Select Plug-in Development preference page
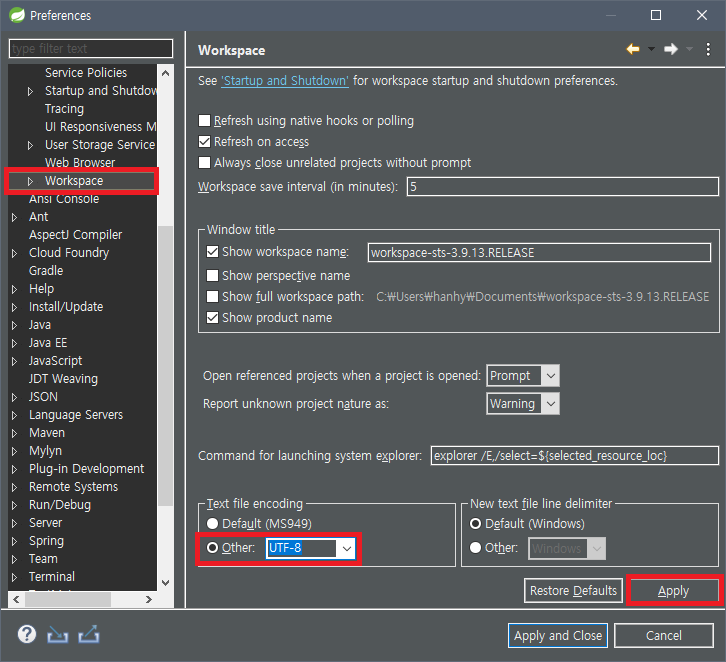 [x=87, y=469]
